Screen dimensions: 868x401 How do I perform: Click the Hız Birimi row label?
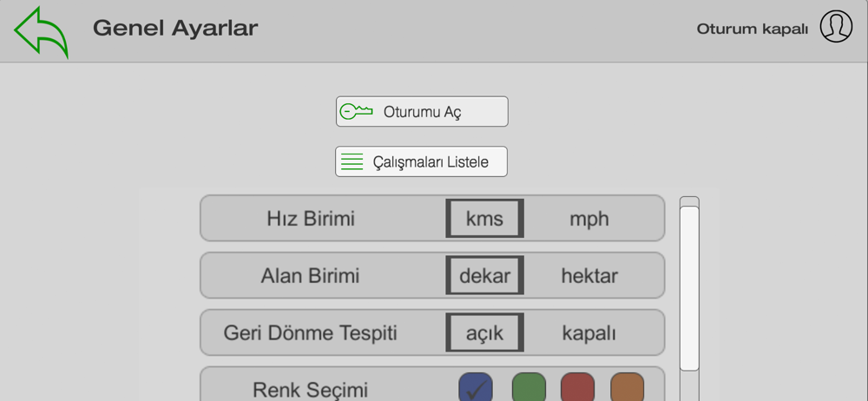pyautogui.click(x=311, y=219)
